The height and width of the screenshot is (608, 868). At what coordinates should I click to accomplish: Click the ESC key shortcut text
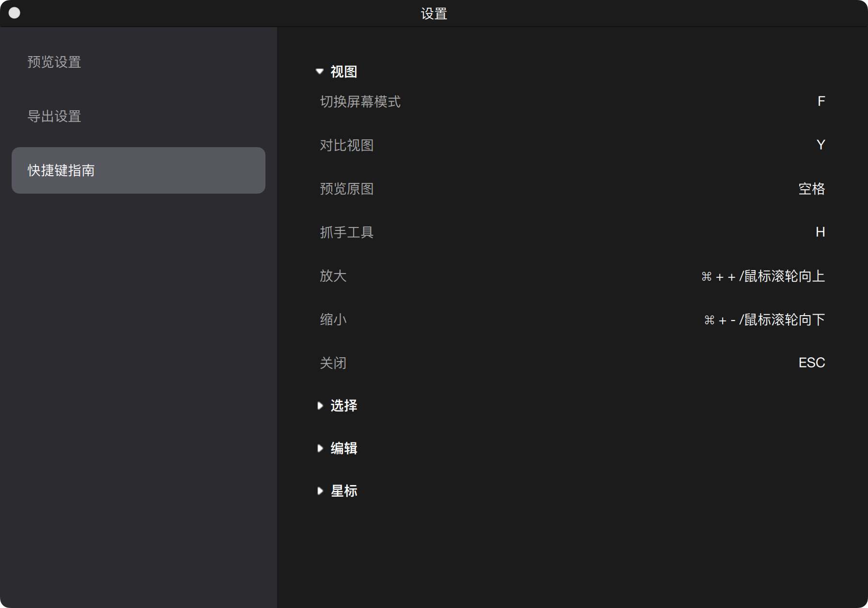click(811, 363)
